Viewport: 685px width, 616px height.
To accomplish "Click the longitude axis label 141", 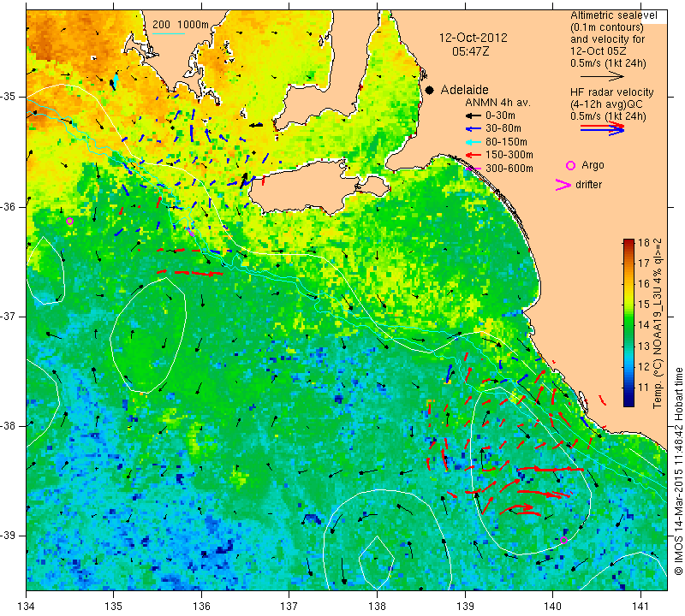I will click(640, 607).
